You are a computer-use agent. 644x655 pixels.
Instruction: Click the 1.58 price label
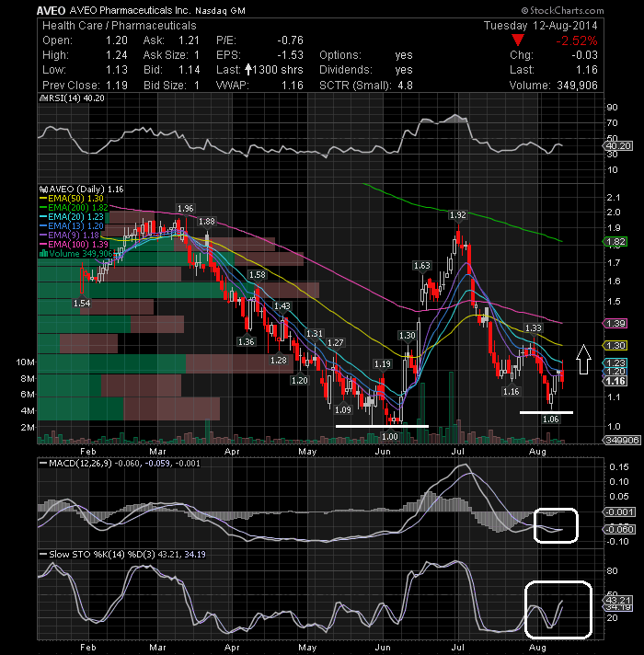tap(258, 274)
